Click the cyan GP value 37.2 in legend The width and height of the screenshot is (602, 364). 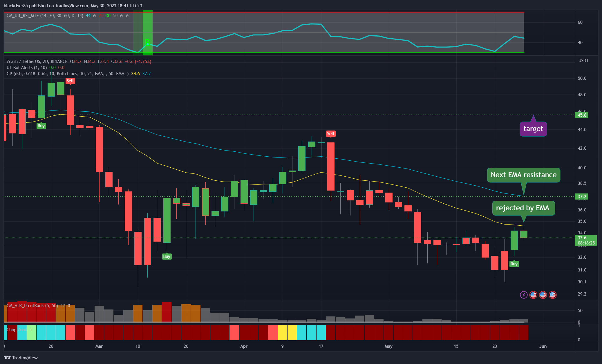[147, 74]
